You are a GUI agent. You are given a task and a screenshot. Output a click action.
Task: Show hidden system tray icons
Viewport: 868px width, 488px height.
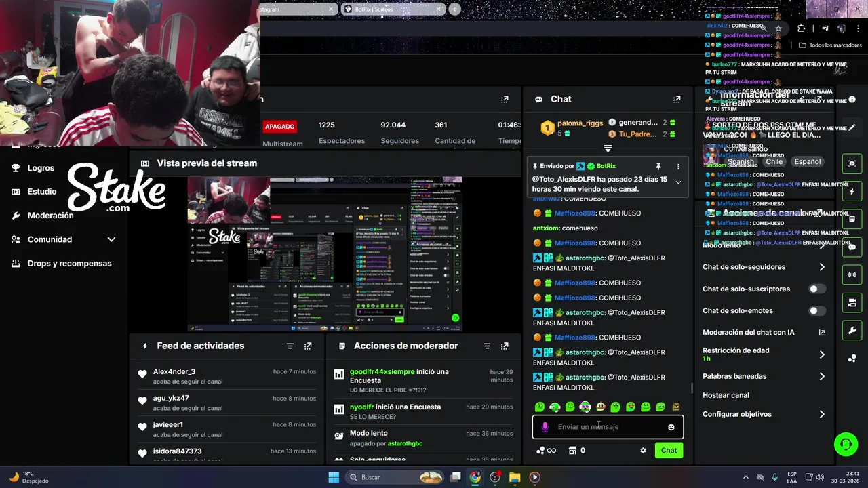coord(746,477)
